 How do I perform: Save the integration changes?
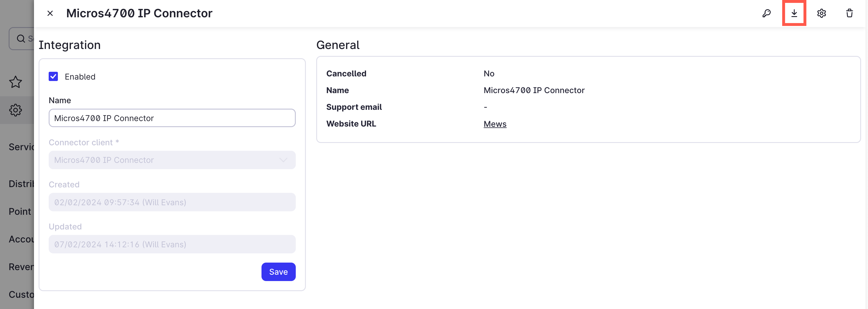[278, 272]
